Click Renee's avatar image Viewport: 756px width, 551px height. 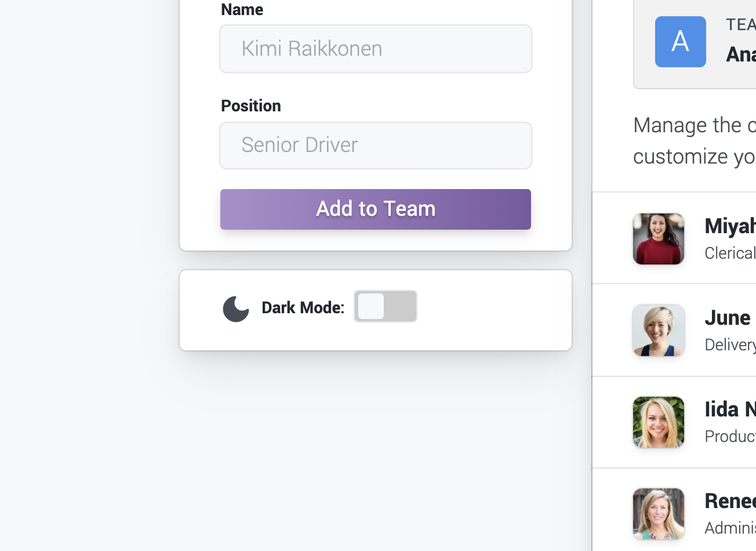tap(658, 514)
